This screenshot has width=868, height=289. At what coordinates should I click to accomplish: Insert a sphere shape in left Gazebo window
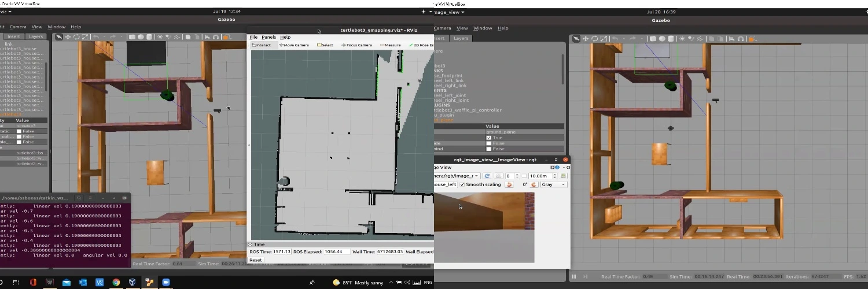click(141, 37)
